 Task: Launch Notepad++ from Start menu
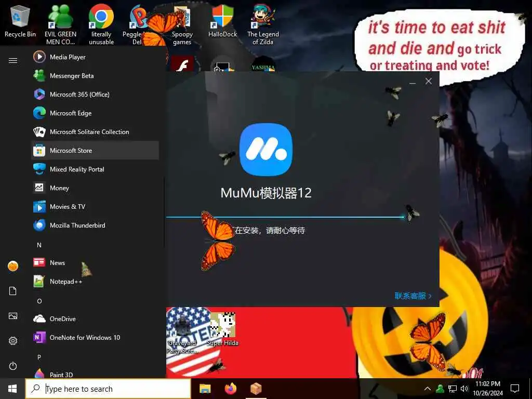click(x=95, y=281)
